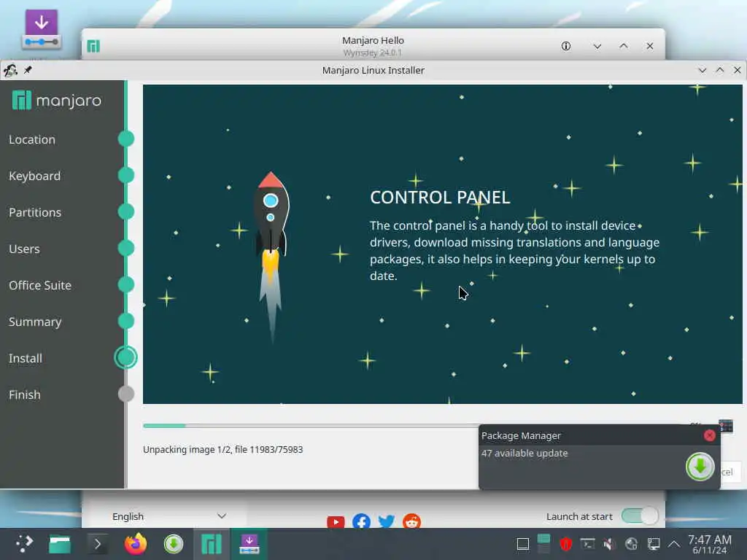Open the English language dropdown in Manjaro Hello

click(169, 516)
